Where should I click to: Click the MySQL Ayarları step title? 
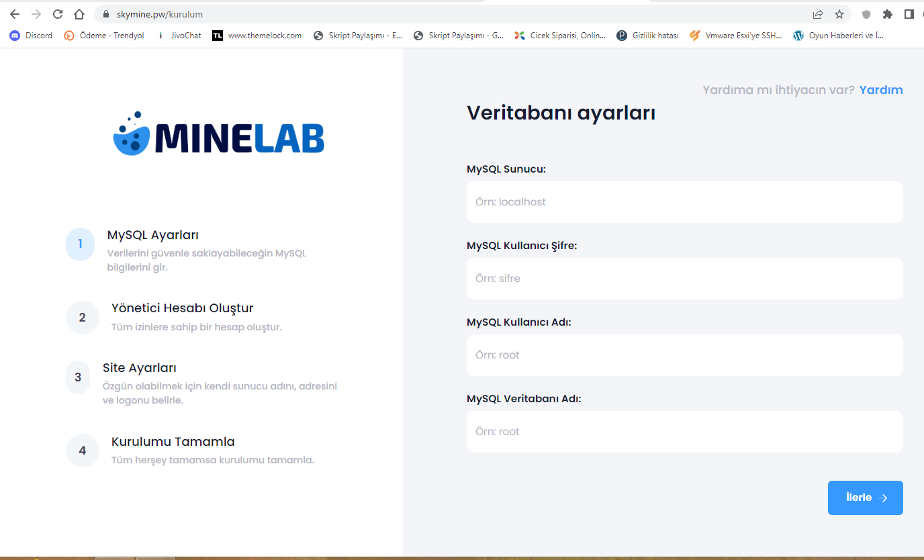[153, 235]
